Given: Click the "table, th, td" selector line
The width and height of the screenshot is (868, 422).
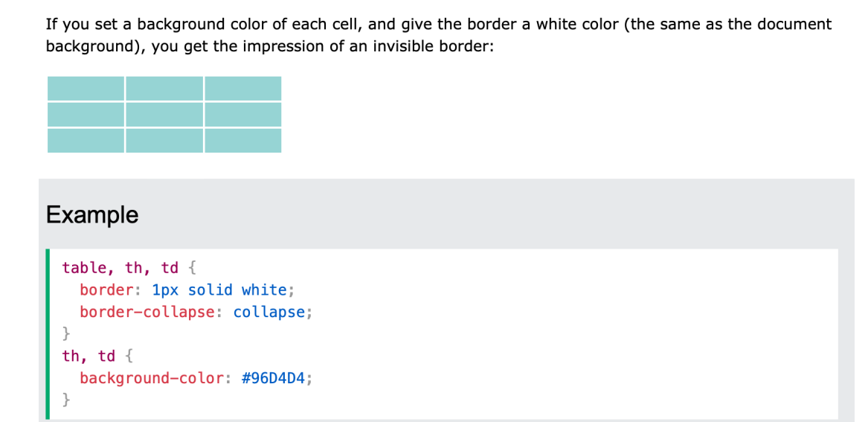Looking at the screenshot, I should coord(120,268).
